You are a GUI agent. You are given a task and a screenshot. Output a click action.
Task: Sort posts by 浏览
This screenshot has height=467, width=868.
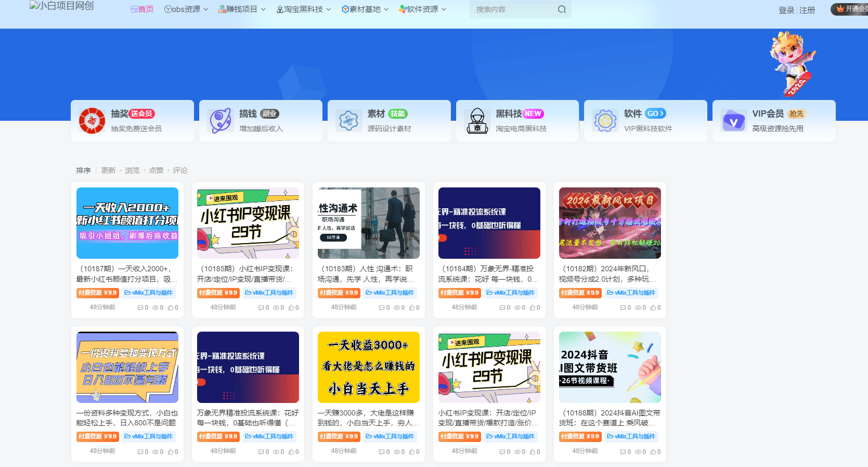132,170
